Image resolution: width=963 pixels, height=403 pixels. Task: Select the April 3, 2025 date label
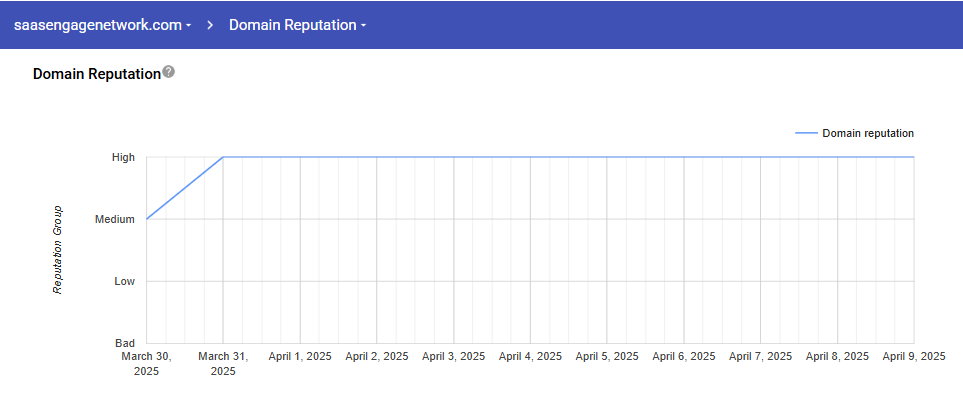tap(453, 356)
